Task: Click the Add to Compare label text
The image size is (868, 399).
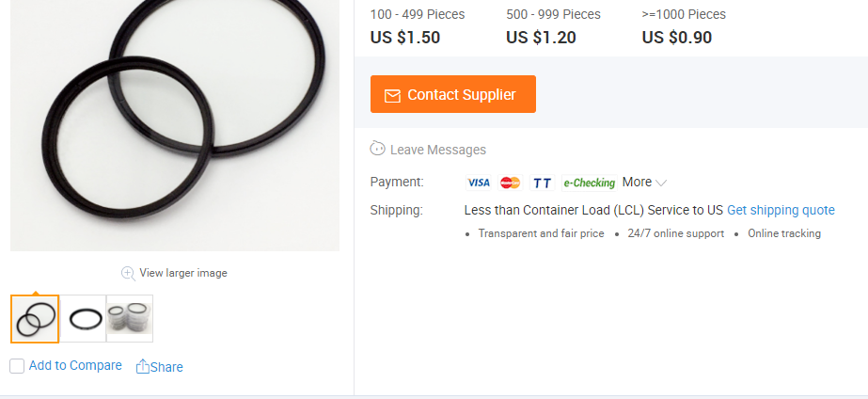Action: 75,366
